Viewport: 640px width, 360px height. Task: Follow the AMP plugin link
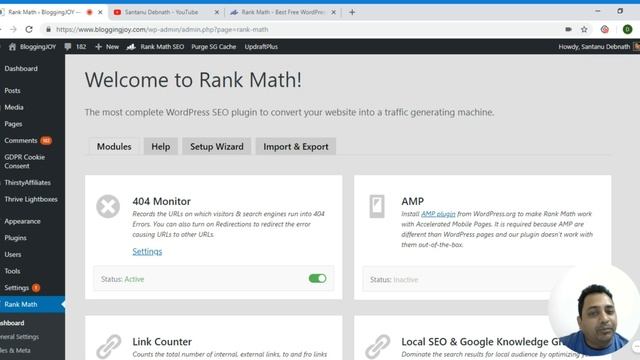coord(438,214)
